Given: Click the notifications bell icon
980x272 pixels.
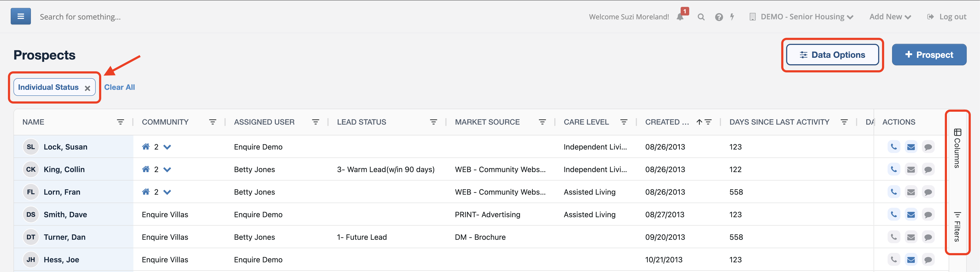Looking at the screenshot, I should (680, 17).
